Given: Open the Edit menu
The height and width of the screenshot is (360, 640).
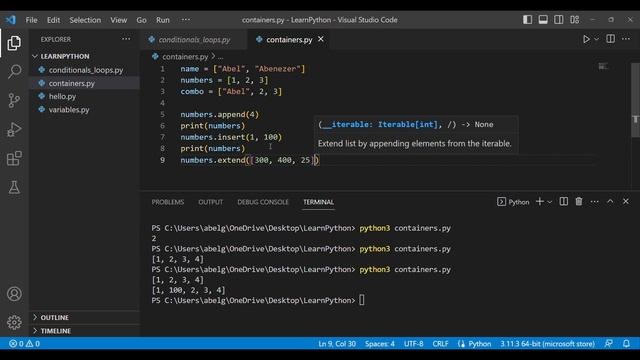Looking at the screenshot, I should click(53, 20).
